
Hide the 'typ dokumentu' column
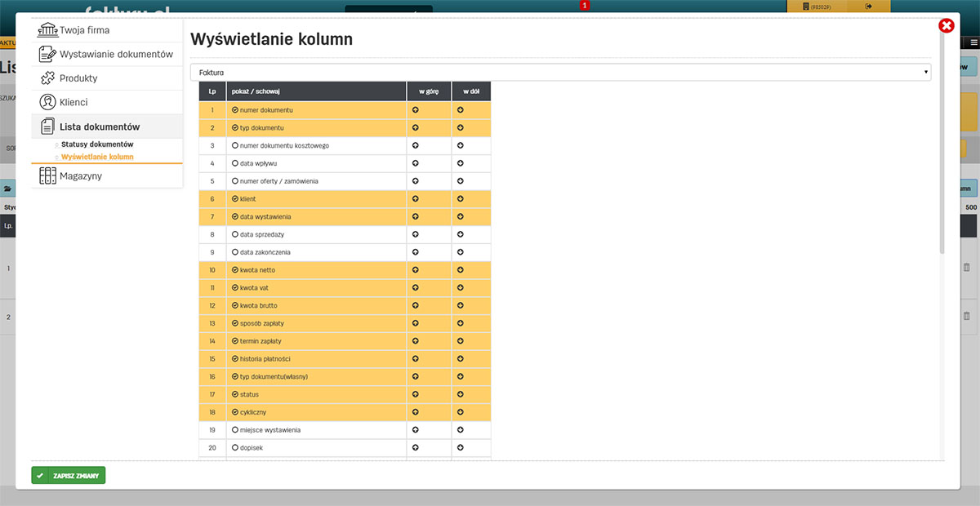235,128
